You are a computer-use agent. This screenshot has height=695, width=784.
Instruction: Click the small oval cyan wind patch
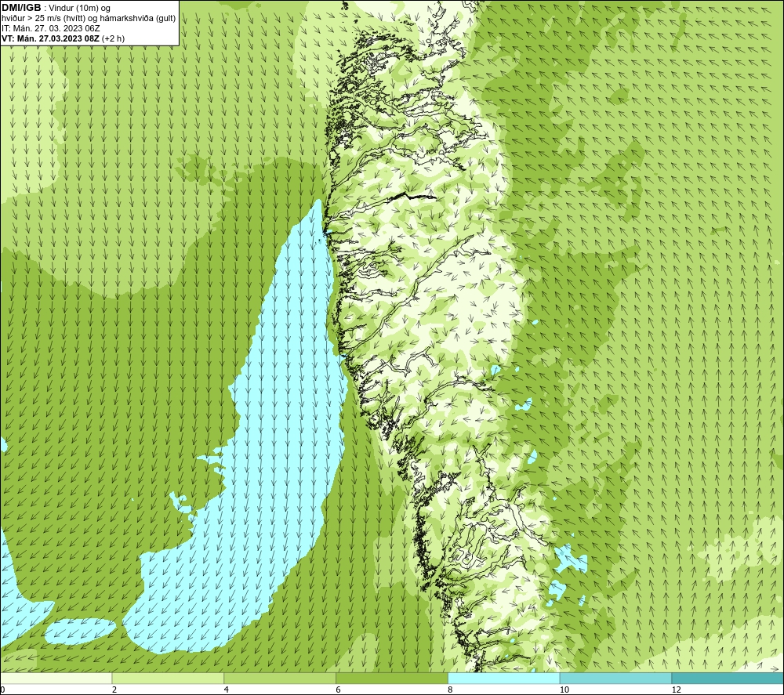click(81, 631)
